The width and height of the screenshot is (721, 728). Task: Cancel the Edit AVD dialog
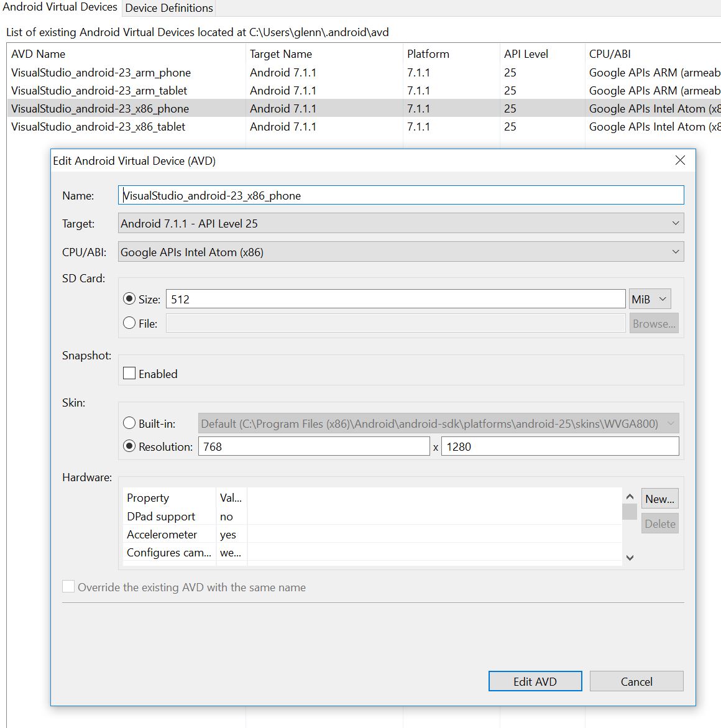coord(636,681)
